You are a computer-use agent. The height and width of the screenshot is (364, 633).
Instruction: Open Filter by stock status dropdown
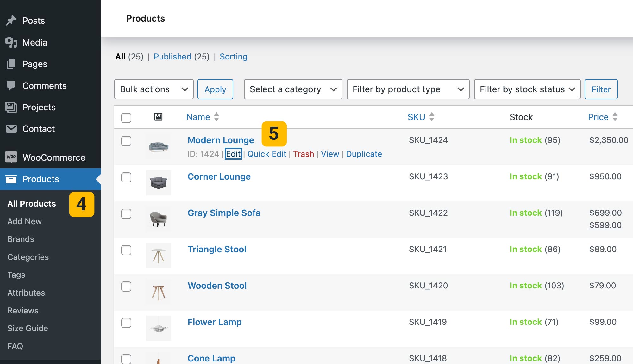click(527, 89)
